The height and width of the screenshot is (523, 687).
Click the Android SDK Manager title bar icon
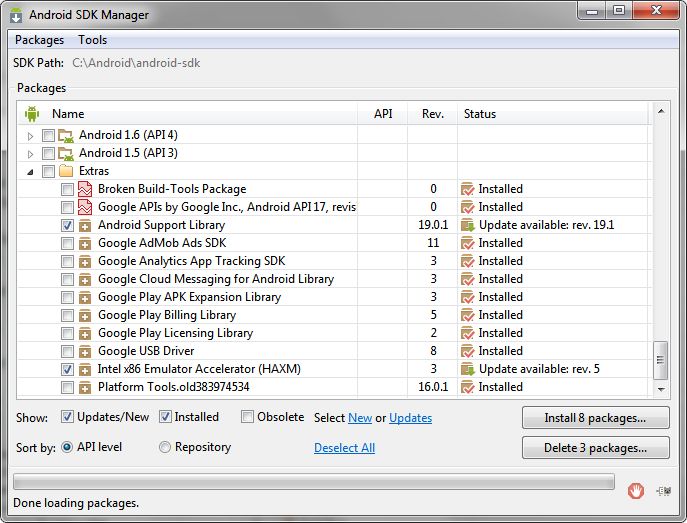pyautogui.click(x=16, y=15)
